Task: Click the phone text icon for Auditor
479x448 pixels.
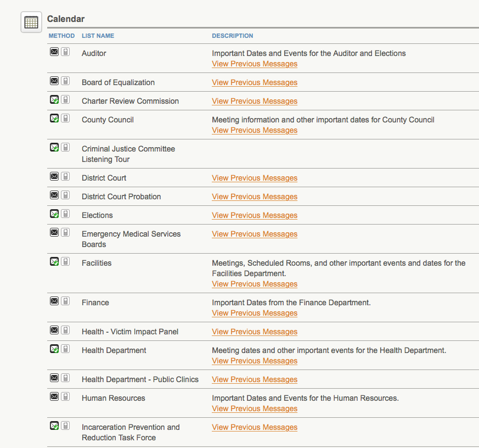Action: 65,52
